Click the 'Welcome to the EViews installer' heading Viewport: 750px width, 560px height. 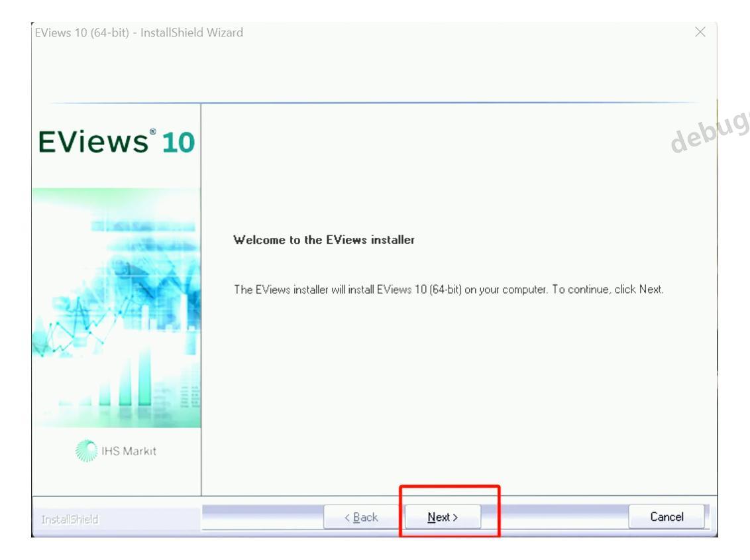(324, 240)
